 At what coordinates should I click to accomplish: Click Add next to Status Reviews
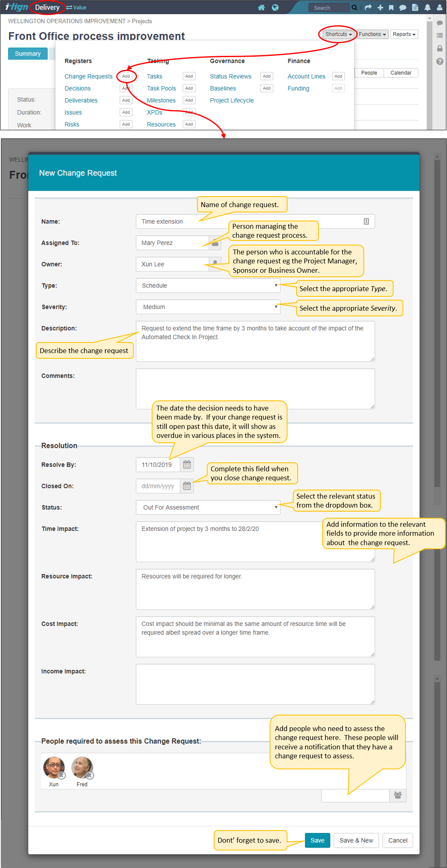267,76
